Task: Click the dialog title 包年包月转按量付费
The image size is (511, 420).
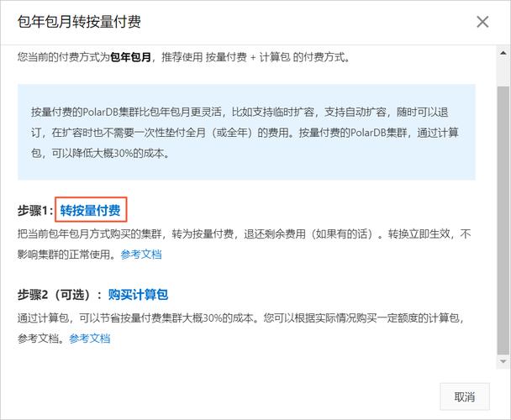Action: [x=79, y=22]
